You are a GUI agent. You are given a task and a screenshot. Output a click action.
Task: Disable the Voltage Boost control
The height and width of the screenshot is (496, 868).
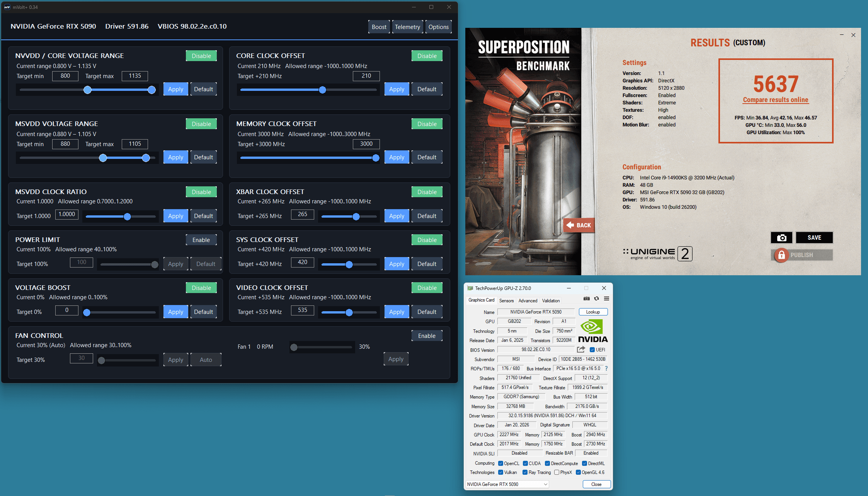[x=201, y=288]
